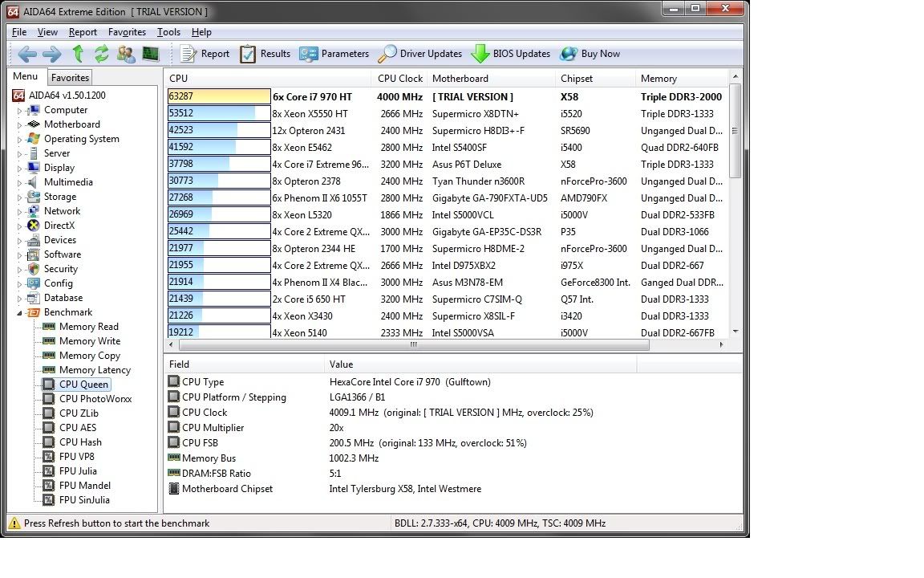Open the Results toolbar button
Screen dimensions: 924x578
pos(265,54)
